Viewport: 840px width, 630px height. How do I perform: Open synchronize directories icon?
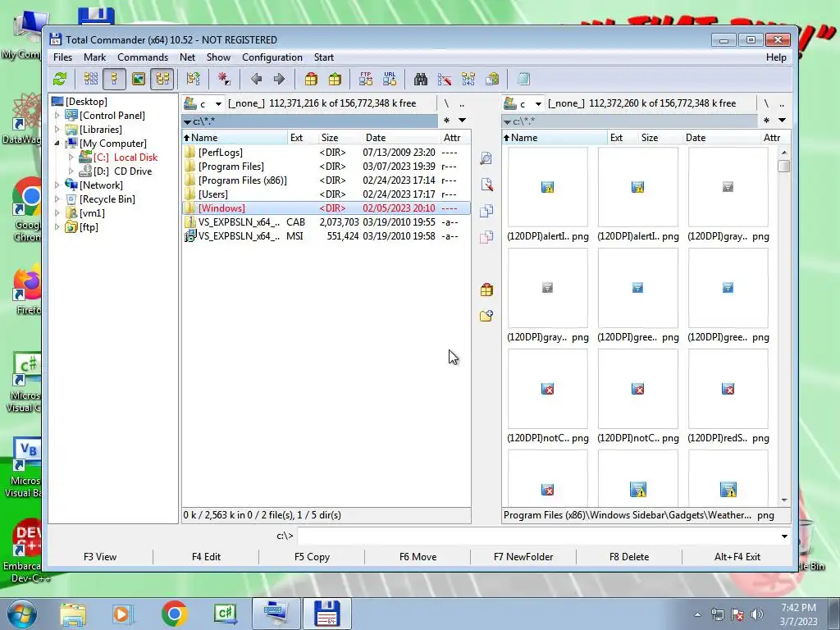(468, 80)
